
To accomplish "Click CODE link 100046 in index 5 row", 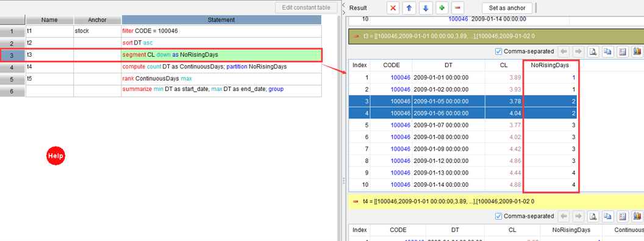I will coord(400,125).
